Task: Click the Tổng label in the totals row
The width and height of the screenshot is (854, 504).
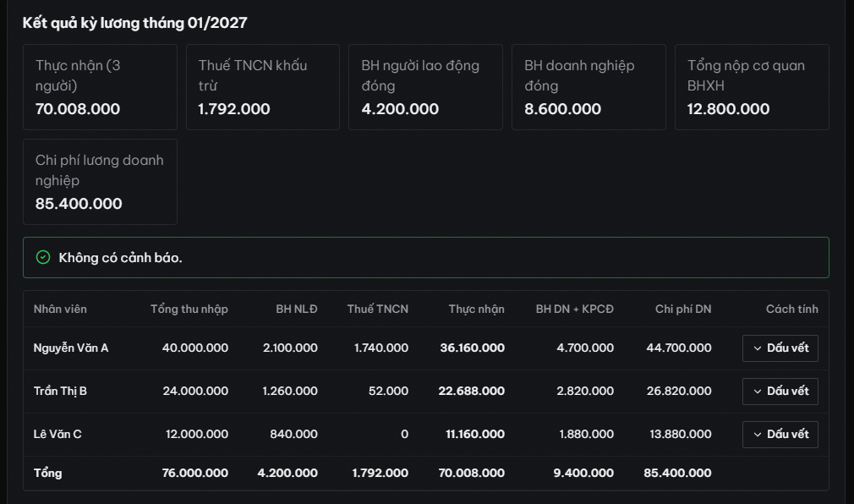Action: 47,473
